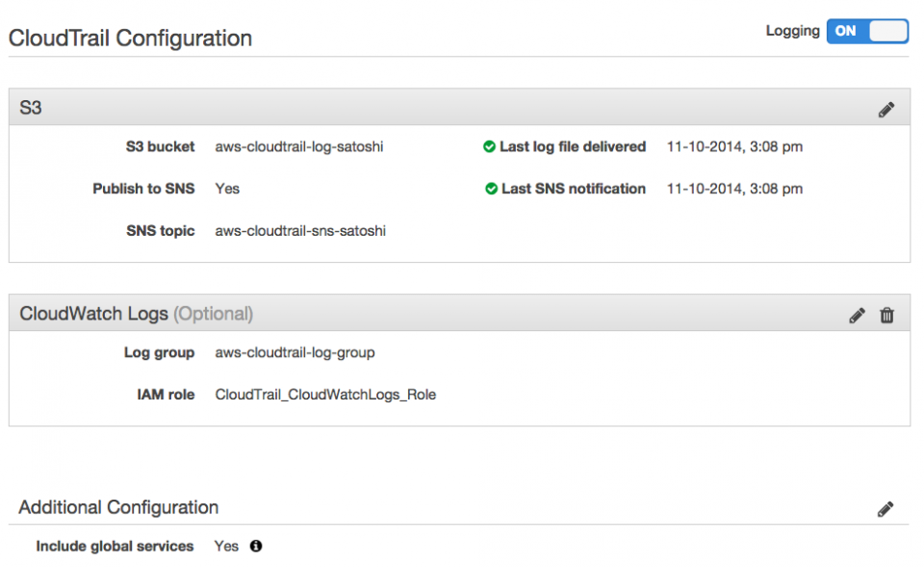Open the aws-cloudtrail-sns-satoshi SNS topic
Image resolution: width=924 pixels, height=567 pixels.
coord(298,231)
